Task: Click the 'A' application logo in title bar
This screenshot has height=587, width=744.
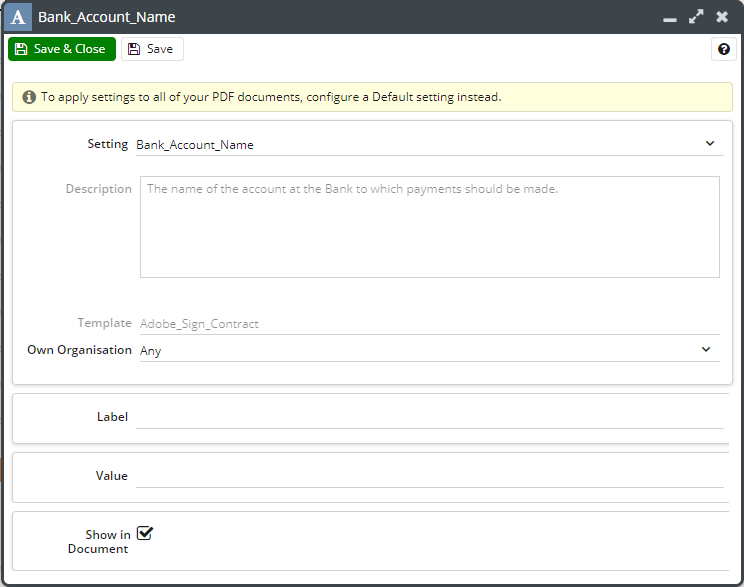Action: tap(19, 17)
